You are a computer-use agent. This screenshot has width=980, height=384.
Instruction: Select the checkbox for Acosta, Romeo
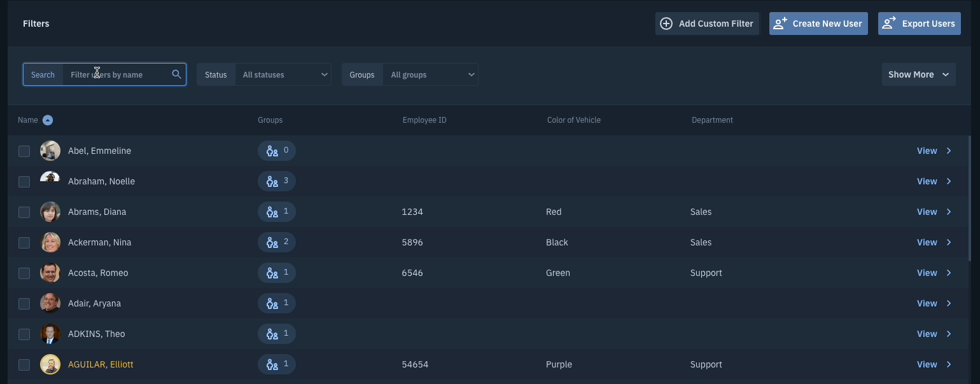click(24, 273)
